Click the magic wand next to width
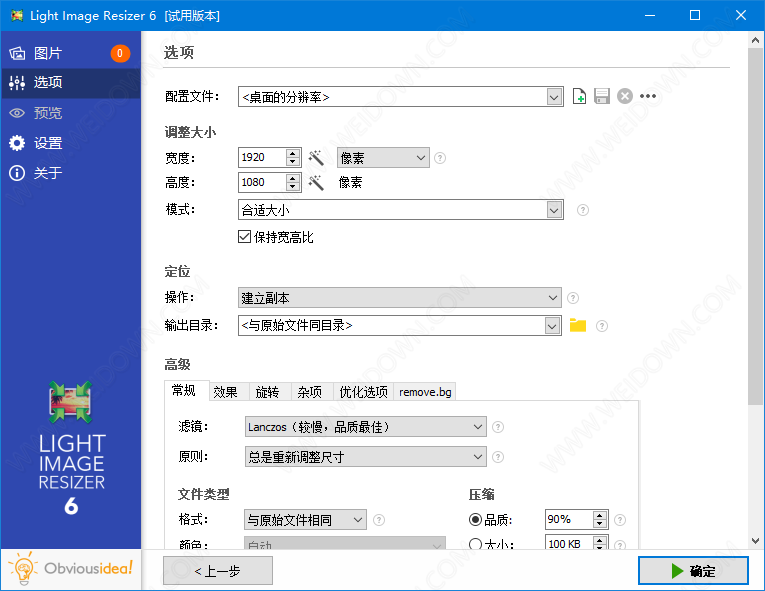Image resolution: width=765 pixels, height=591 pixels. pos(316,157)
